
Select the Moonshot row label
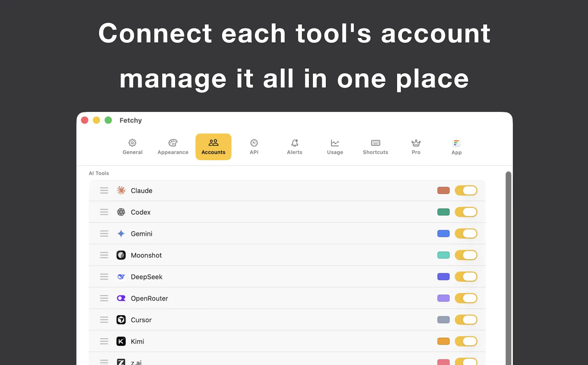(x=146, y=255)
